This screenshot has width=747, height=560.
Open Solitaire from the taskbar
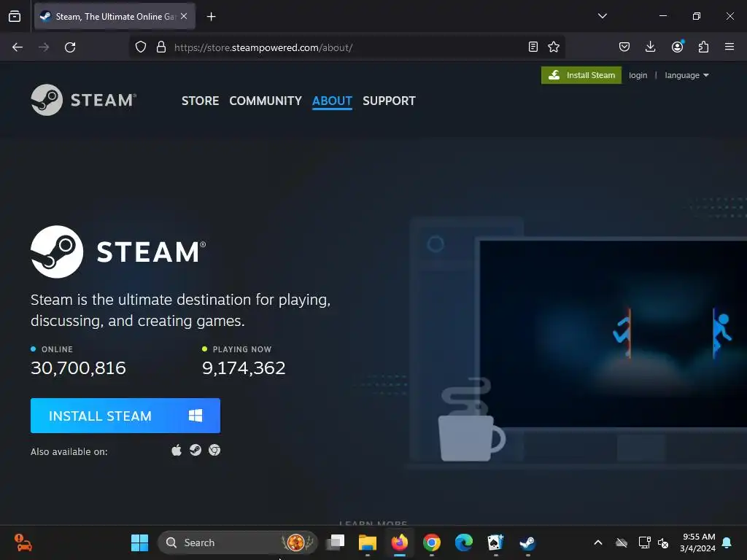495,542
